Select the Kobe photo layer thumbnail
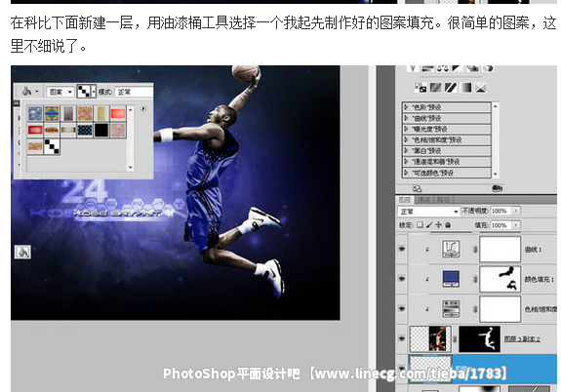561x392 pixels. [x=430, y=338]
